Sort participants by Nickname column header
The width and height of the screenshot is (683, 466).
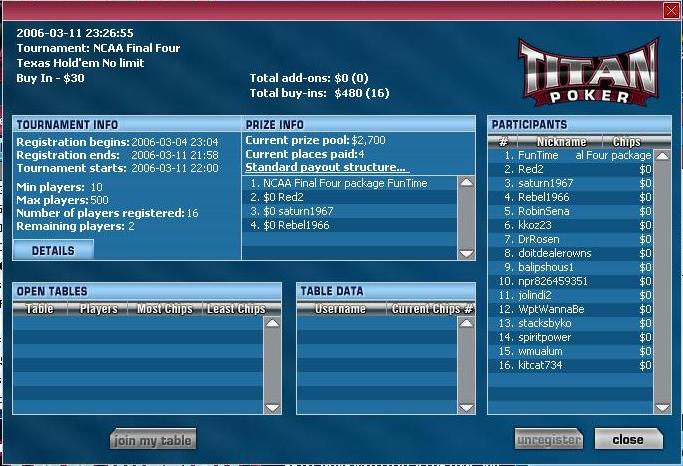(x=560, y=142)
